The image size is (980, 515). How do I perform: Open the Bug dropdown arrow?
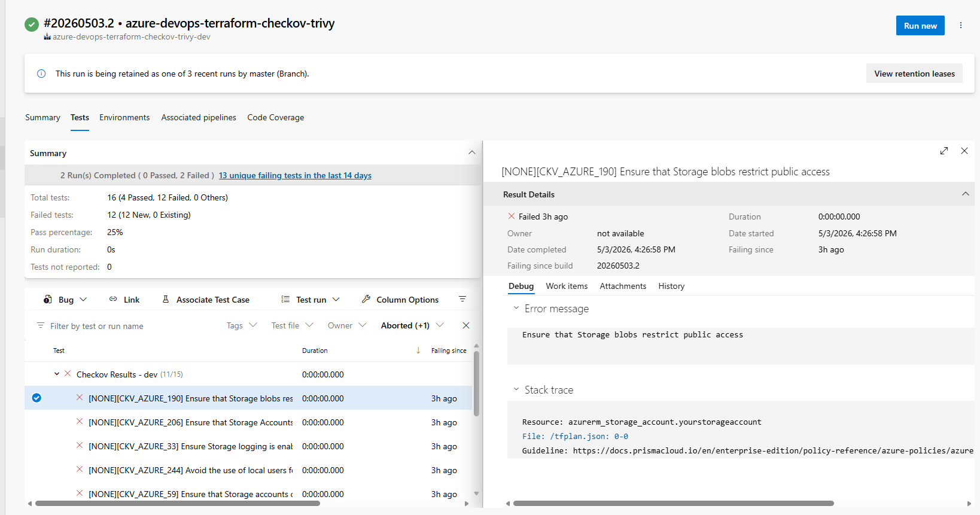click(83, 299)
